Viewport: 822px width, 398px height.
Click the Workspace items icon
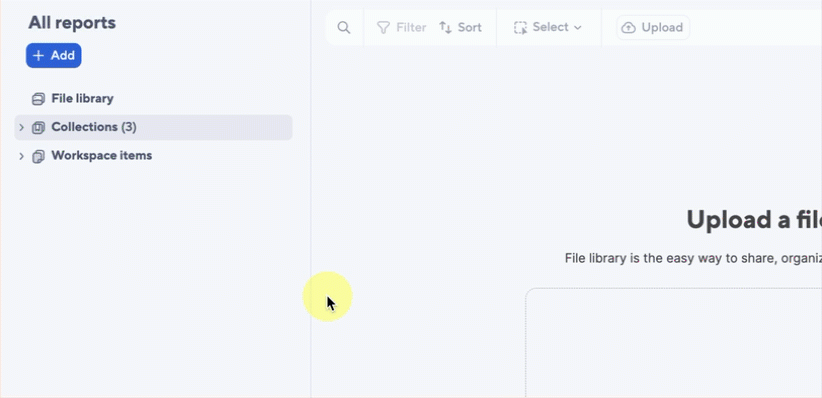pyautogui.click(x=38, y=156)
